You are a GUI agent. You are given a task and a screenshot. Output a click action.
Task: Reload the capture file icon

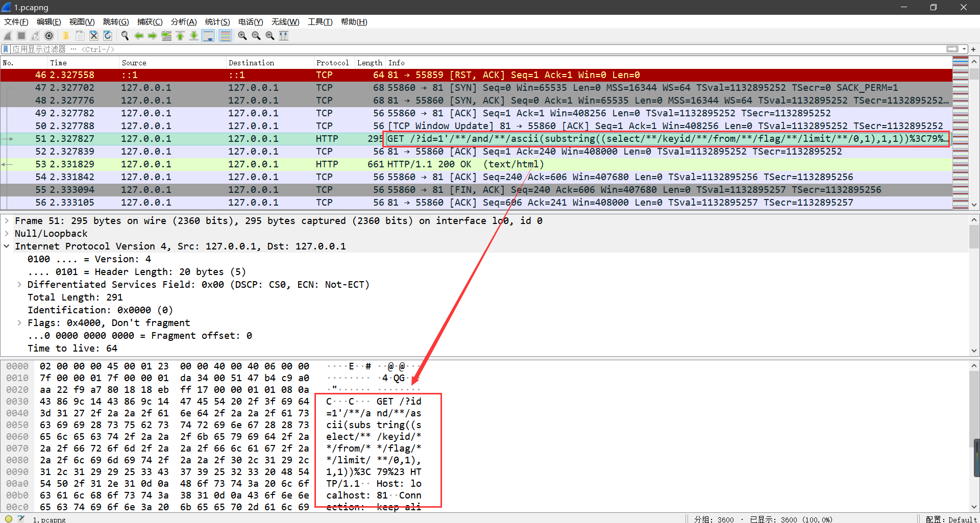[x=108, y=36]
